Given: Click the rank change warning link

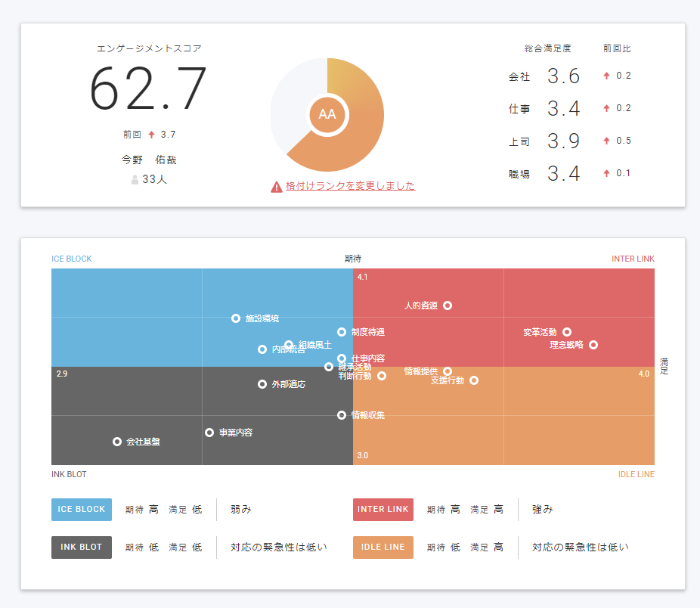Looking at the screenshot, I should coord(351,185).
